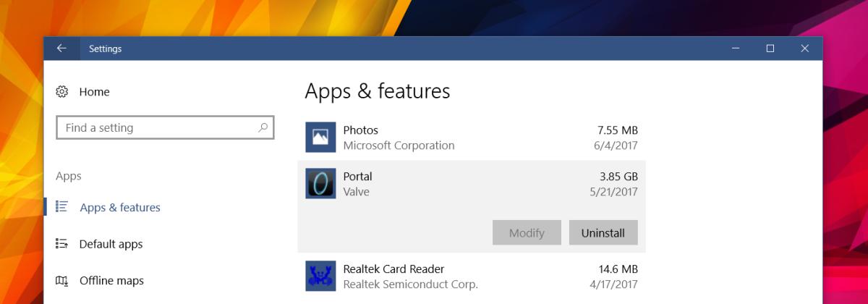The image size is (868, 304).
Task: Click the Microsoft Corporation publisher text
Action: point(399,145)
